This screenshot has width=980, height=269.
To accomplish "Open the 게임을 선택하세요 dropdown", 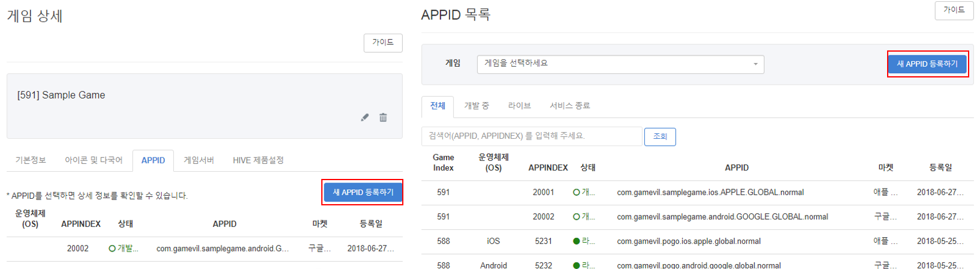I will click(x=620, y=64).
